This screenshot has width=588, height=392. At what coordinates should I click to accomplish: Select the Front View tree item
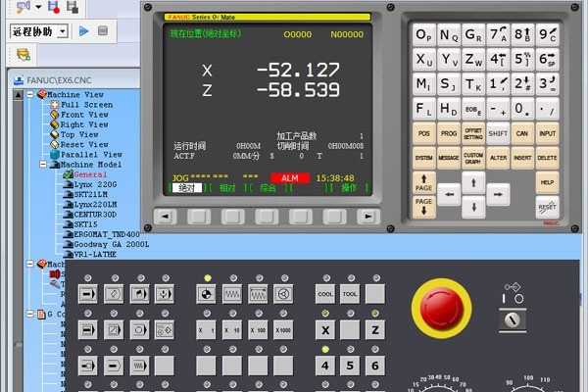[x=84, y=115]
